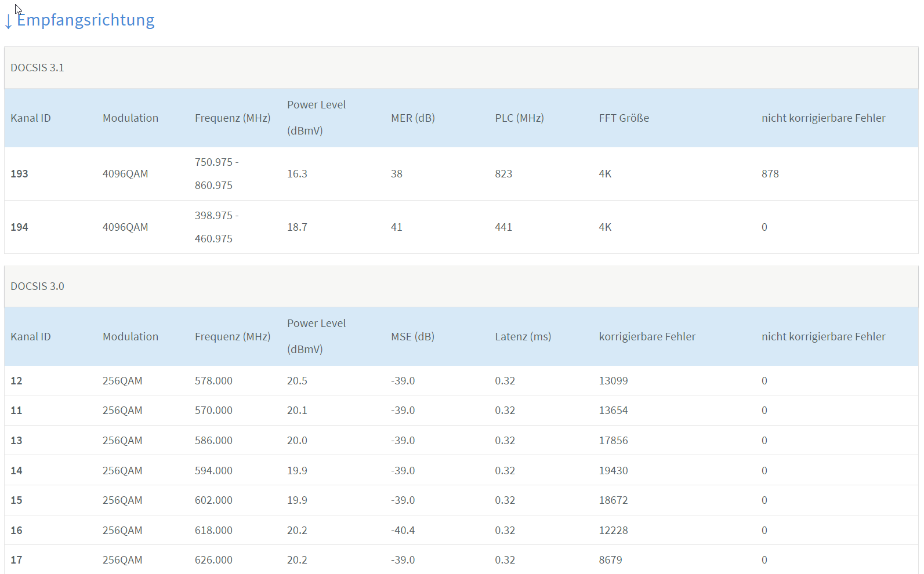
Task: Click frequency 602.000
Action: (213, 500)
